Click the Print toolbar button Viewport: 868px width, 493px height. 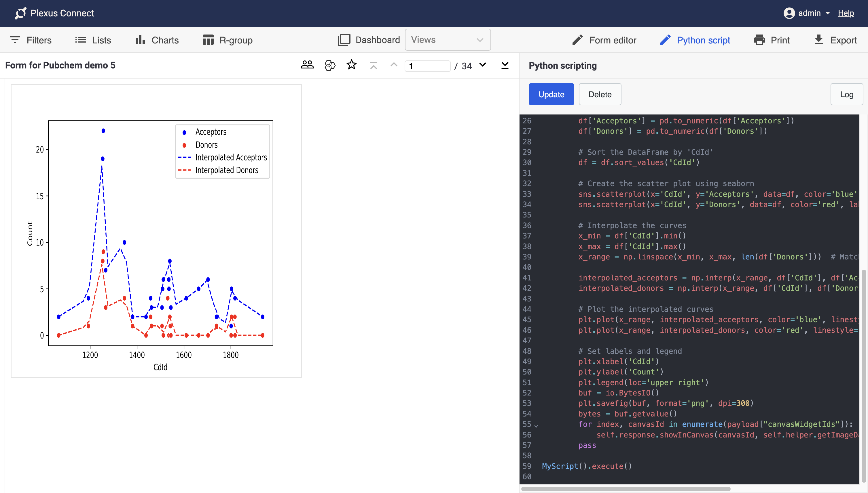772,40
